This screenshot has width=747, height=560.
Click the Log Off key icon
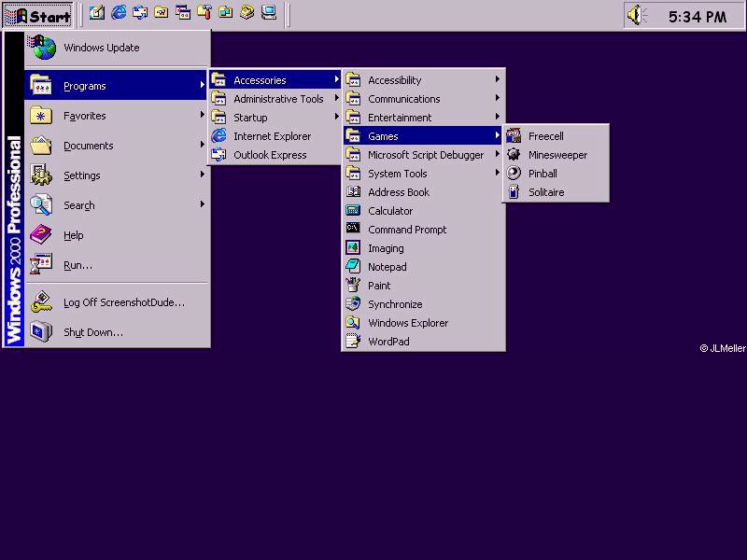tap(41, 301)
